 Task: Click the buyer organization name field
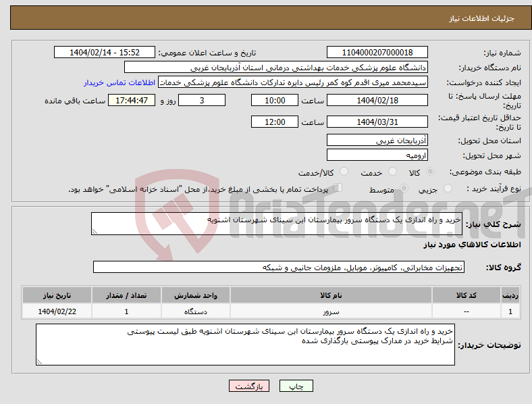(x=276, y=67)
